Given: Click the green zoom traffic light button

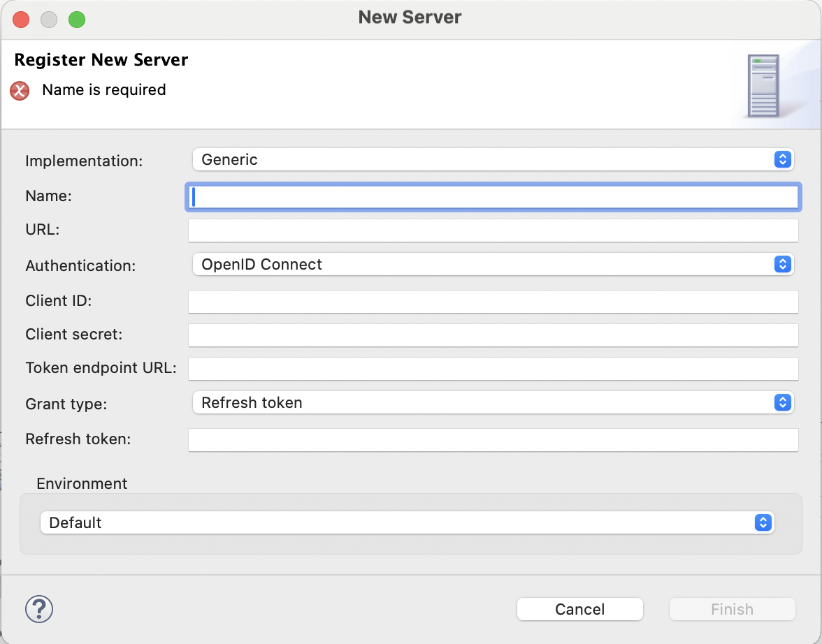Looking at the screenshot, I should (77, 20).
